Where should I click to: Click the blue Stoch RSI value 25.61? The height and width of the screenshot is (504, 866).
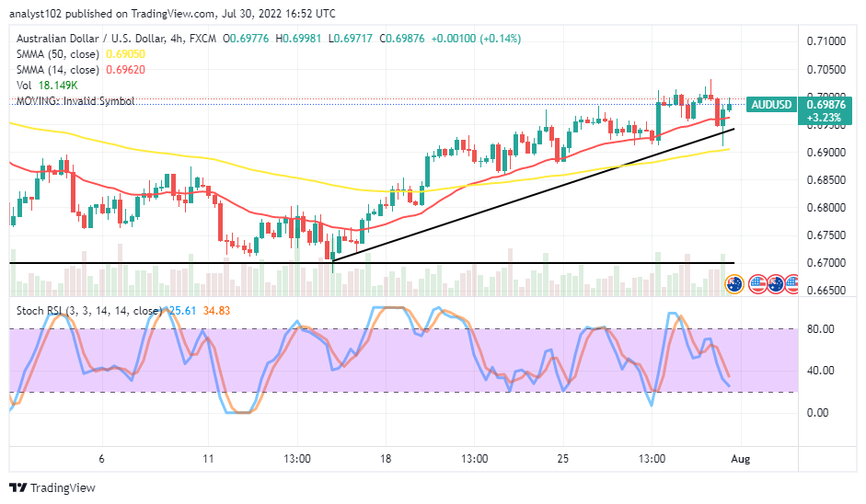(x=183, y=311)
